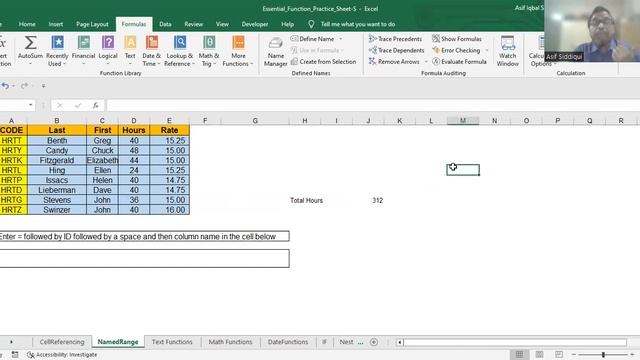Switch to Normal view in status bar

point(519,354)
